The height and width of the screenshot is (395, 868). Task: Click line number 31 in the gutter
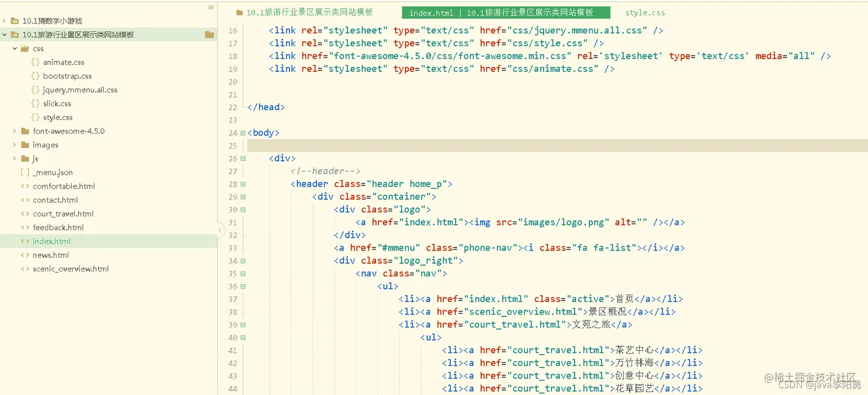pos(232,222)
